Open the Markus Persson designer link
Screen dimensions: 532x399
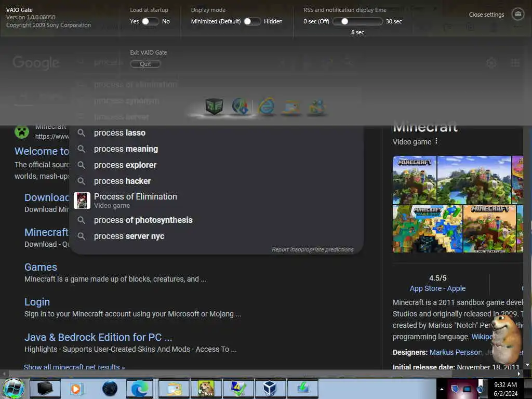click(x=455, y=352)
